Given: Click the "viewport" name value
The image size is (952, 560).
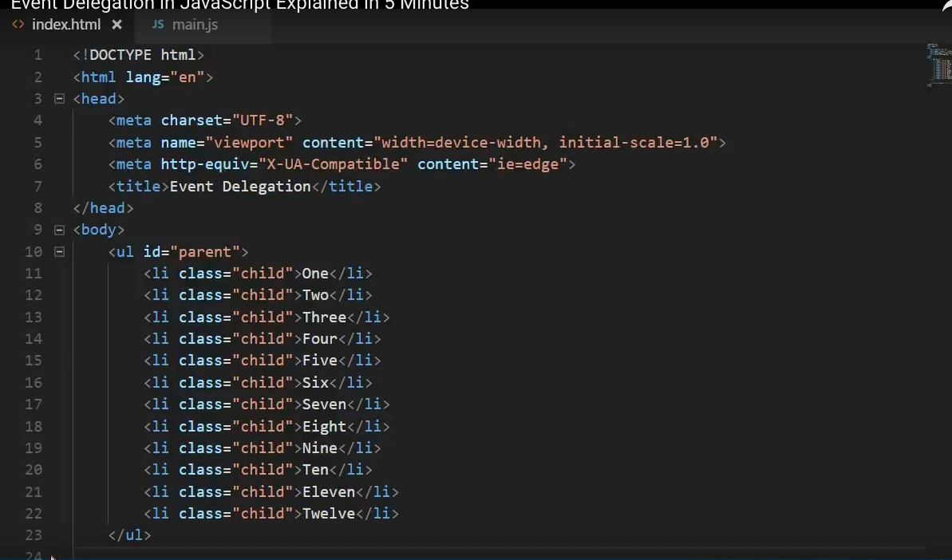Looking at the screenshot, I should pos(249,143).
